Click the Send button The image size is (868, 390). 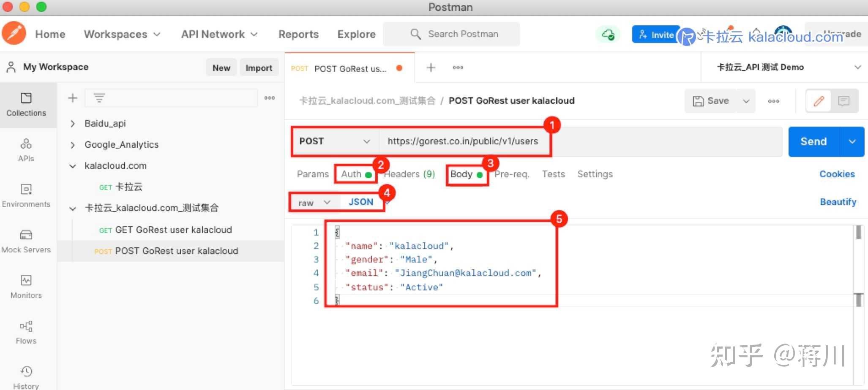pos(813,141)
